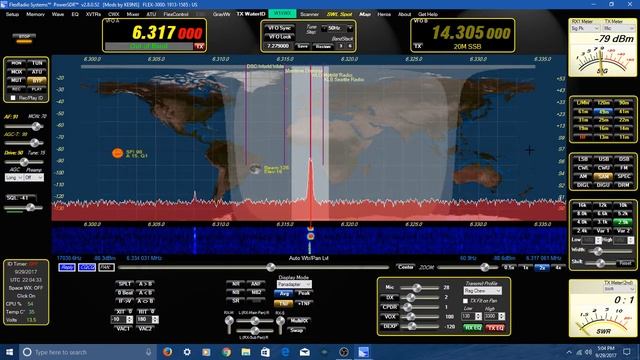Click the orange sun marker on the map

tap(118, 153)
